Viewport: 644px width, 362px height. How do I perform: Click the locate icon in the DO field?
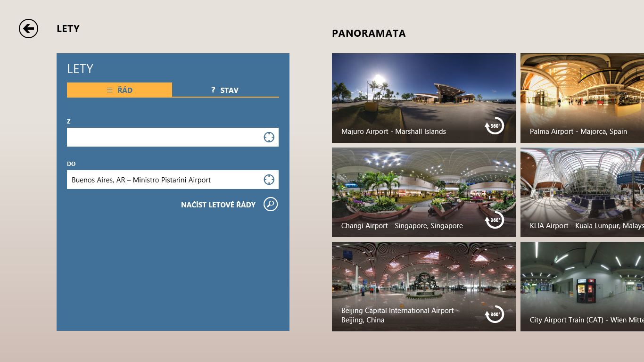pyautogui.click(x=269, y=180)
